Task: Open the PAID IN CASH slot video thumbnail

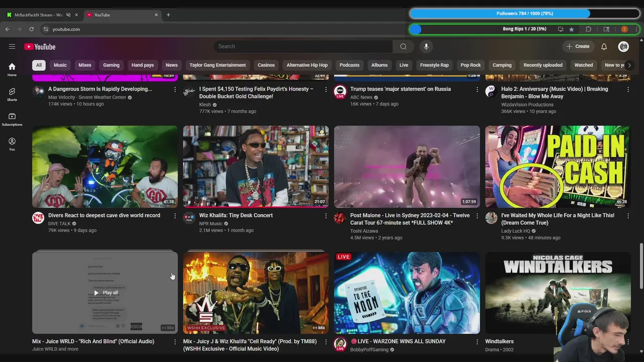Action: point(557,167)
